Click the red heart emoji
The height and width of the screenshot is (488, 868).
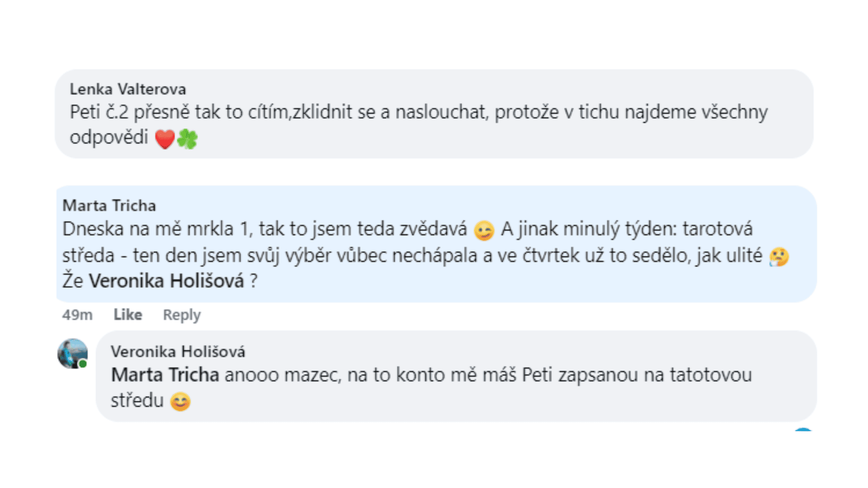click(x=165, y=139)
